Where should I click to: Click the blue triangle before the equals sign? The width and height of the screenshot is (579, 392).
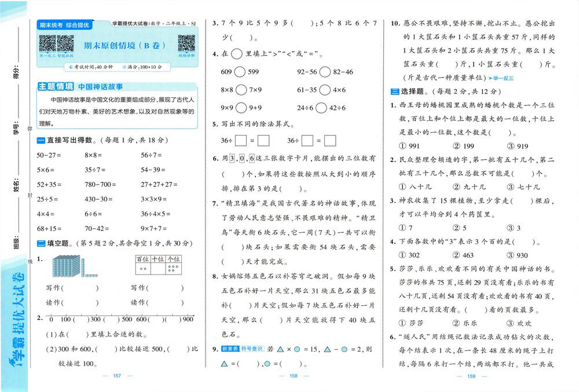[223, 364]
